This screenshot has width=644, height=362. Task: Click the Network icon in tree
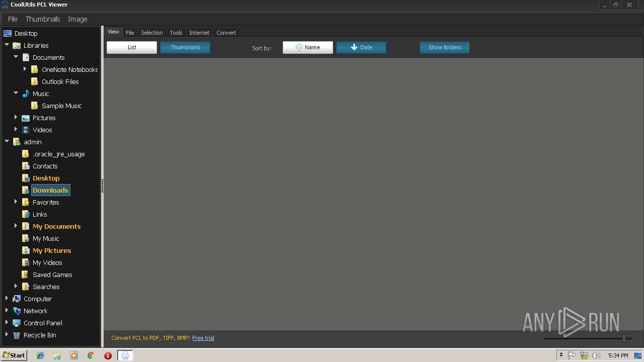click(x=17, y=311)
